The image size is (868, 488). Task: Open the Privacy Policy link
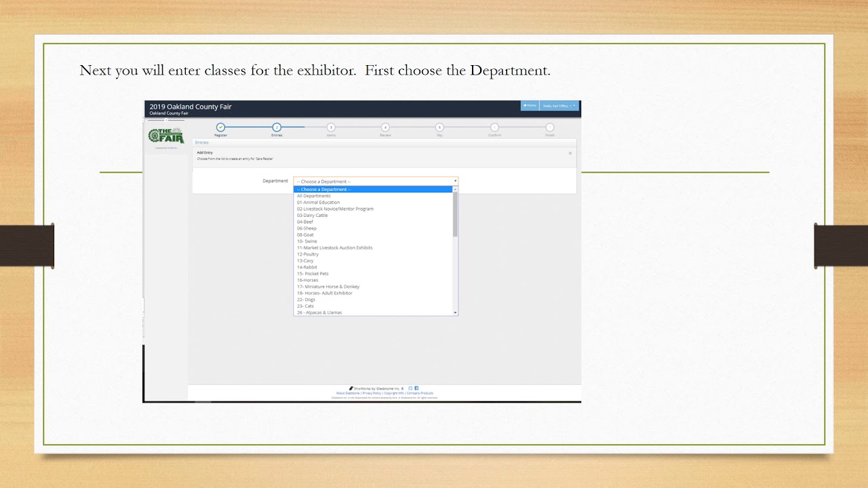[x=372, y=393]
